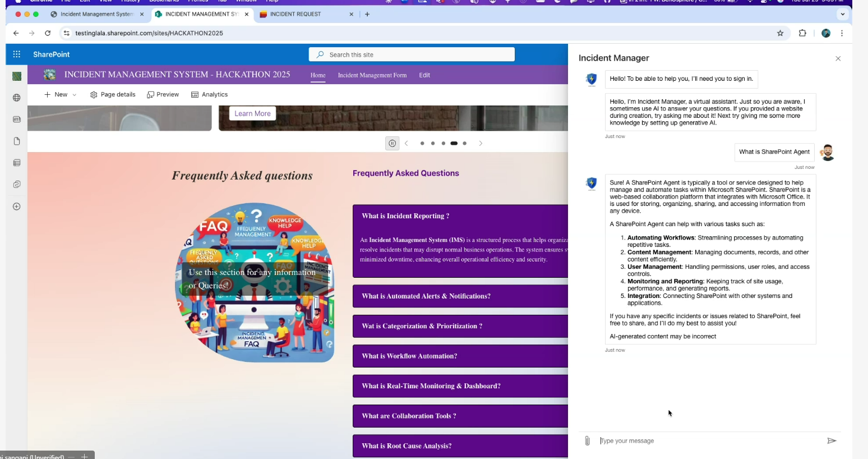Open the pages copy icon in sidebar
Viewport: 868px width, 459px height.
(x=17, y=185)
